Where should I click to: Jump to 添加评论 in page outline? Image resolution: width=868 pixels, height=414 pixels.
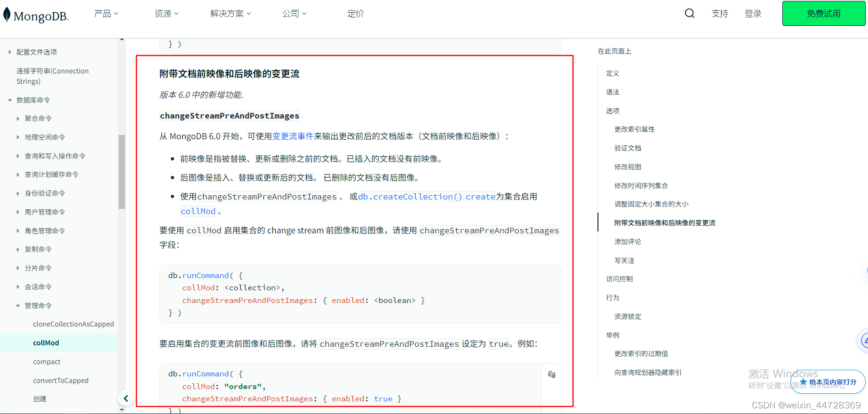click(628, 242)
